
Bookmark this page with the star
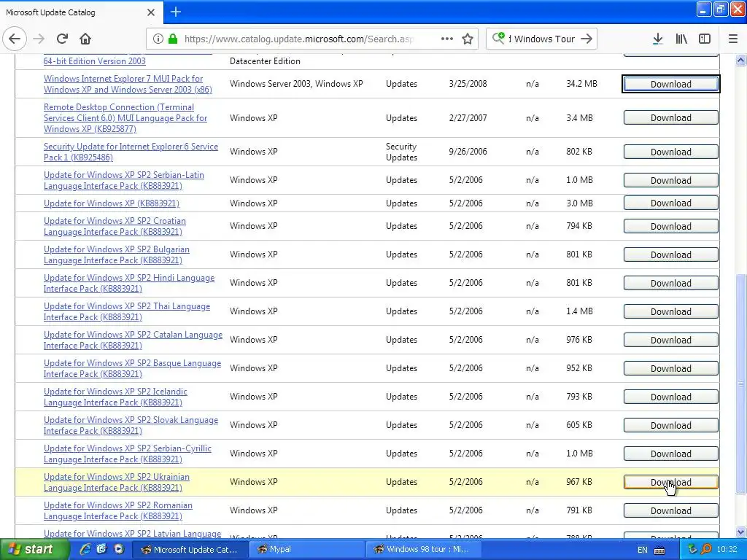coord(468,39)
